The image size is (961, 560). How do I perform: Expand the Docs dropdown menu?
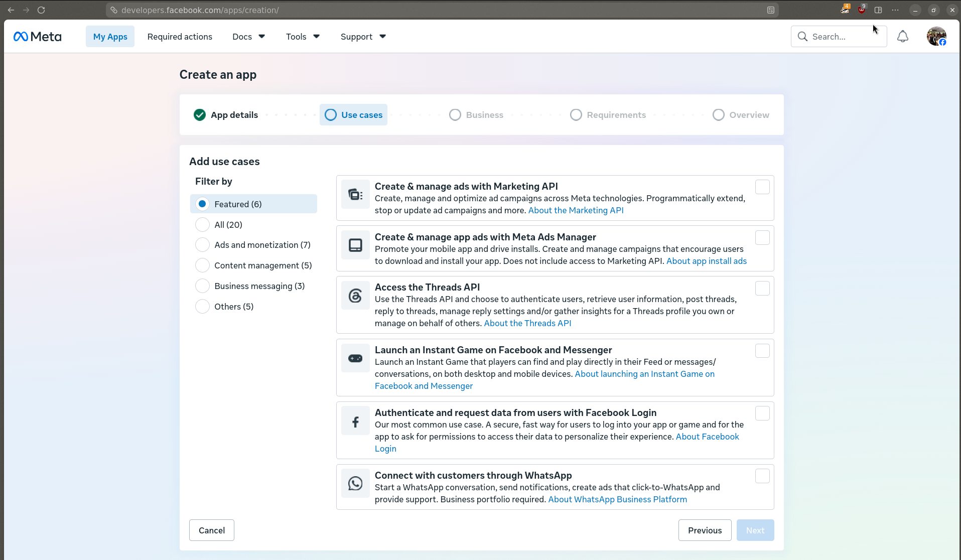[x=248, y=37]
